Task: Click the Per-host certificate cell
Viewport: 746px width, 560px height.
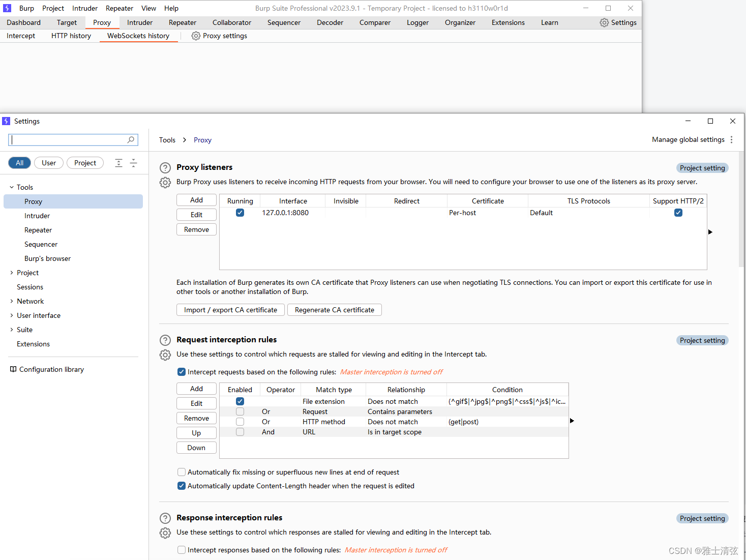Action: pos(487,213)
